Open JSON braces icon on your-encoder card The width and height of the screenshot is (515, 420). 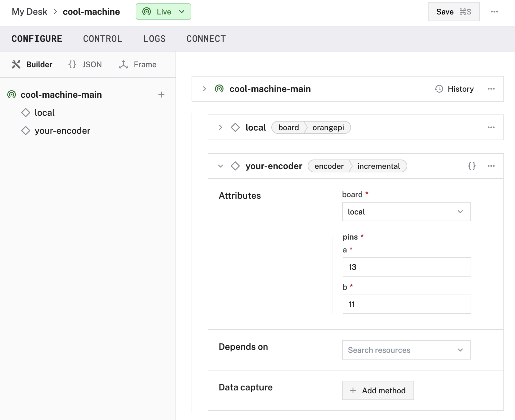coord(472,166)
